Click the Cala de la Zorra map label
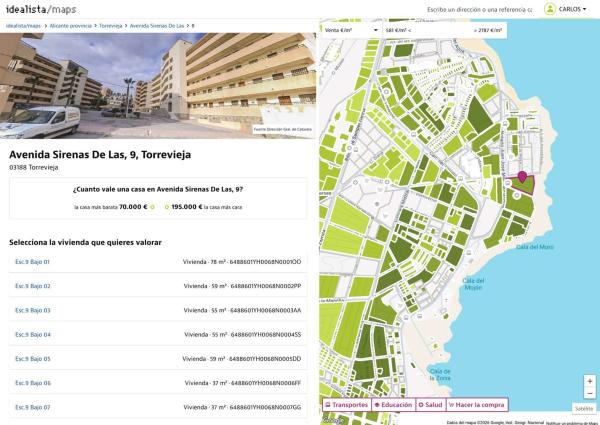600x425 pixels. point(440,375)
